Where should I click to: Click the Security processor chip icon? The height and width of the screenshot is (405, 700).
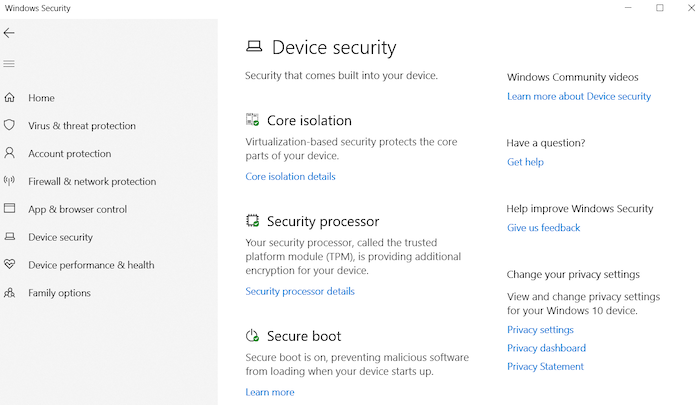tap(252, 221)
